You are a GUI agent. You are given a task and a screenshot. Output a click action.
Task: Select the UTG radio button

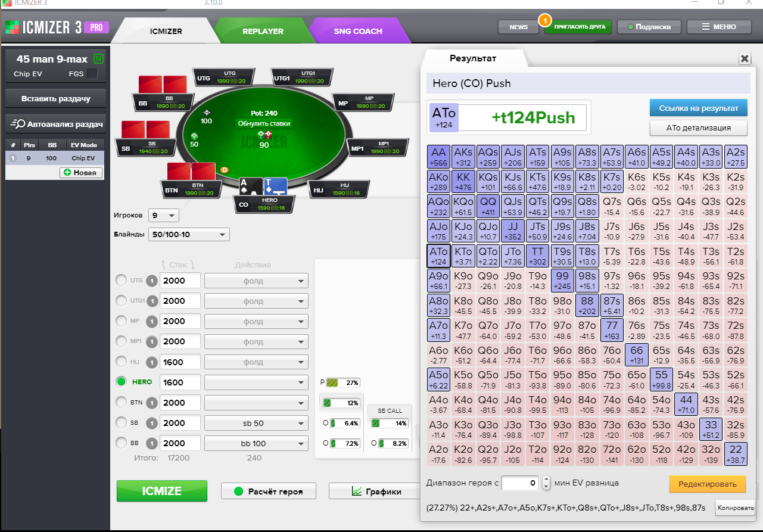tap(121, 281)
